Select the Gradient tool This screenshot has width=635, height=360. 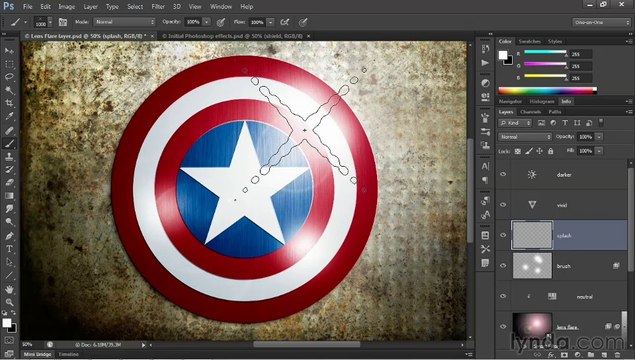click(9, 196)
